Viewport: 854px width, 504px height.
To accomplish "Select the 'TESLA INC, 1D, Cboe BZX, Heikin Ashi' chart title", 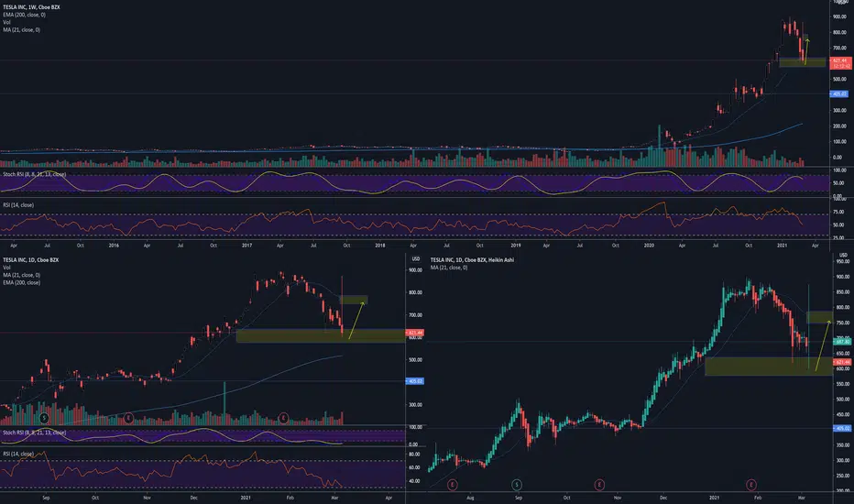I will tap(472, 260).
